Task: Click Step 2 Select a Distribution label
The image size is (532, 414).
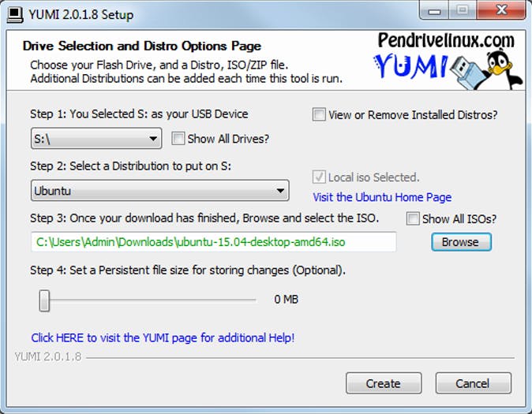Action: point(130,166)
